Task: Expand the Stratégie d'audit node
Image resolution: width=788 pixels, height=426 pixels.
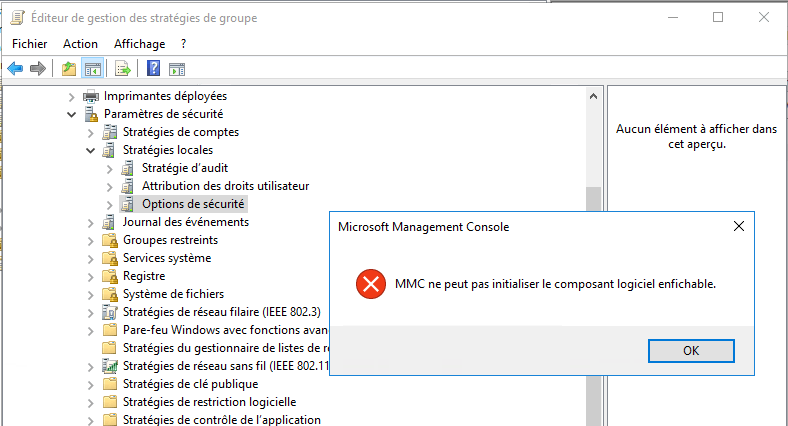Action: (x=110, y=169)
